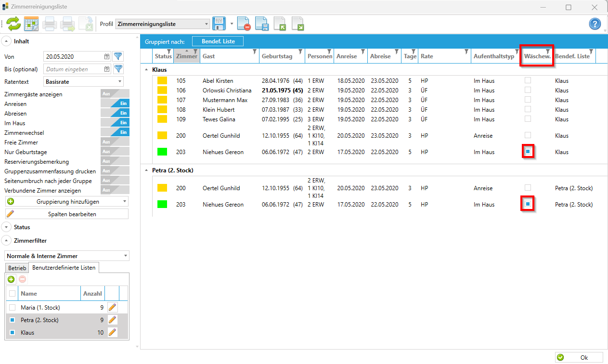608x364 pixels.
Task: Click the printer icon with green arrow
Action: pos(67,24)
